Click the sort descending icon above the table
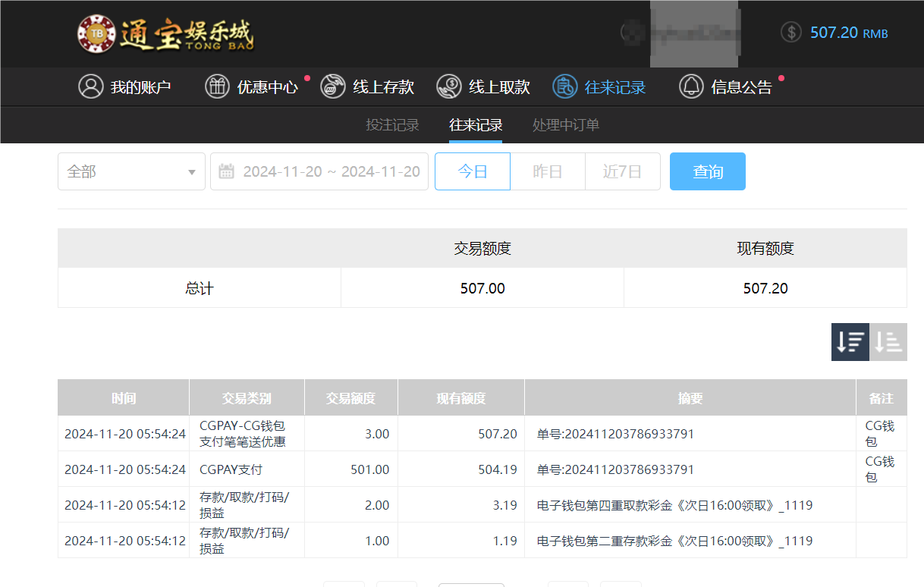This screenshot has width=924, height=587. [x=850, y=342]
